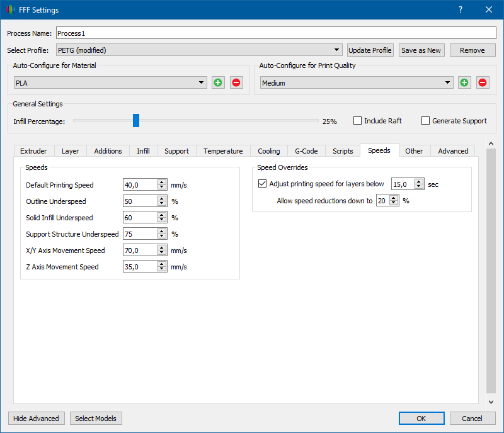Open the Print Quality dropdown
The height and width of the screenshot is (433, 504).
357,82
